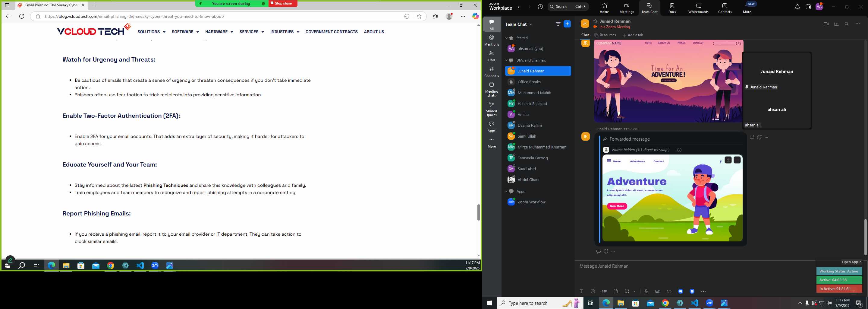Star the Junaid Rehman chat
Viewport: 868px width, 309px height.
tap(596, 21)
